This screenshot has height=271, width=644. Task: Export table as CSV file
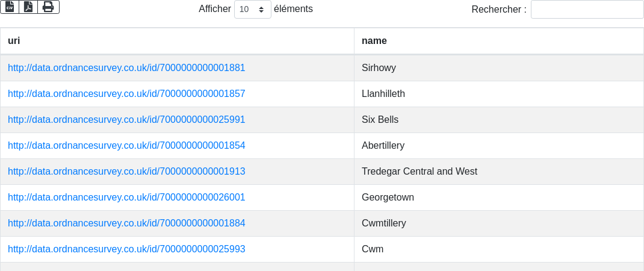10,7
